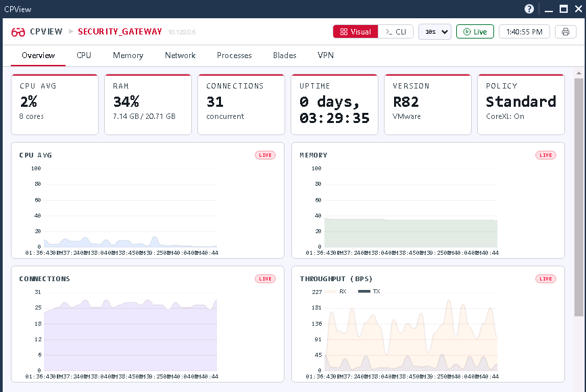
Task: Go to the Processes tab
Action: pyautogui.click(x=234, y=55)
